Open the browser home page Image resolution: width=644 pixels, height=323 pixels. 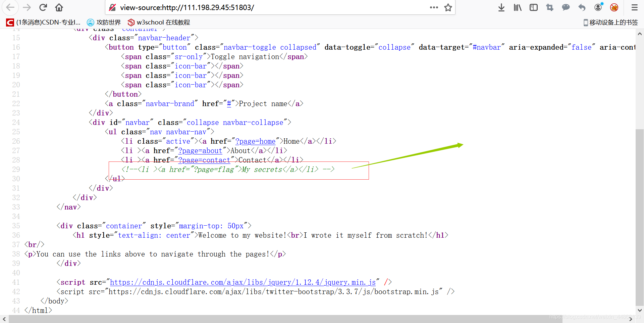(59, 7)
